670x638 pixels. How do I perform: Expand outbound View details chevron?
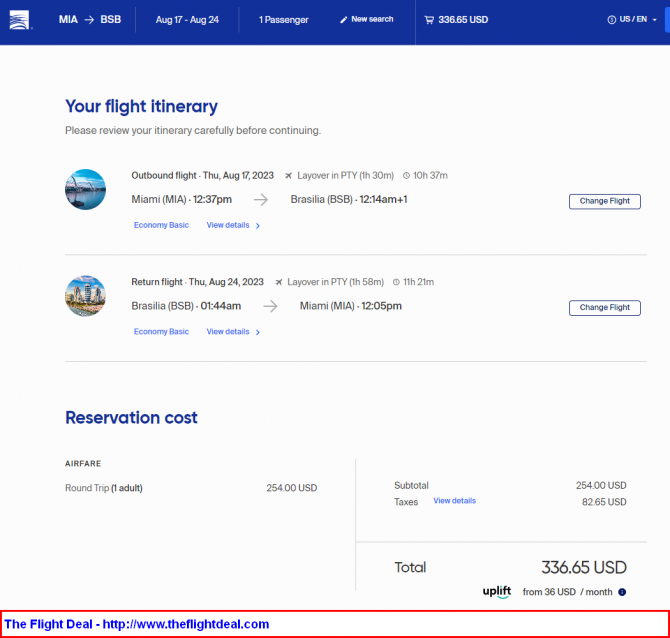[258, 226]
